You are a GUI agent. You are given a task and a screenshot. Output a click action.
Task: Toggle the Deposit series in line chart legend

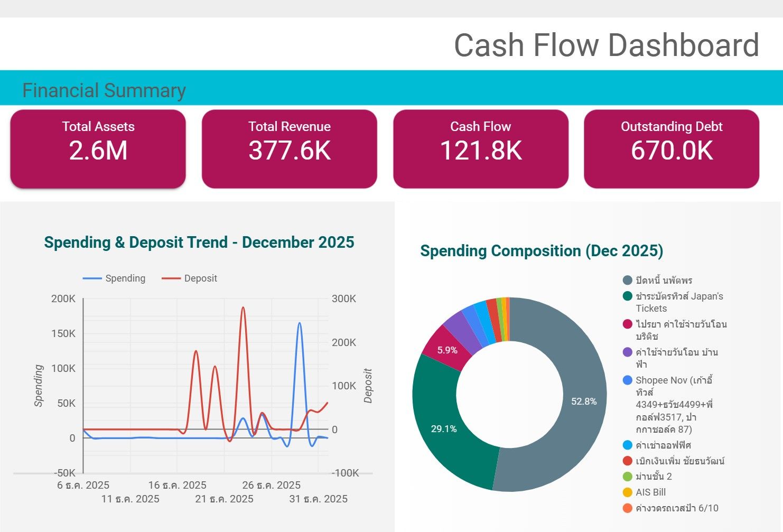point(189,278)
